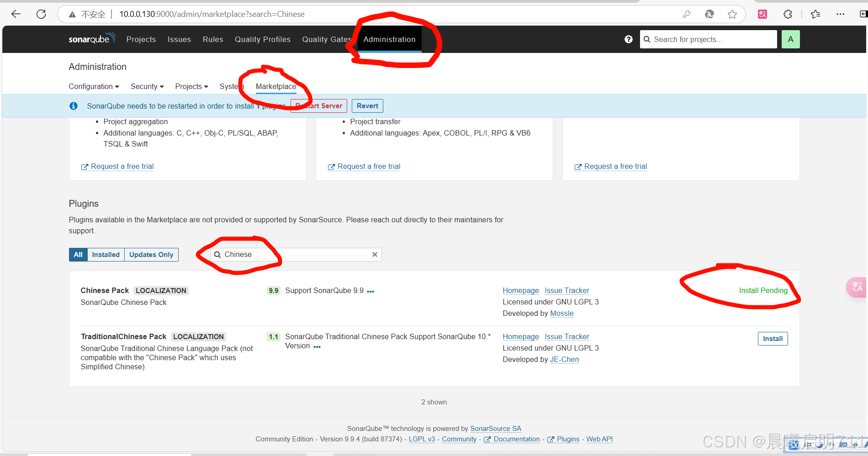
Task: Open the Mossle developer link
Action: click(x=562, y=314)
